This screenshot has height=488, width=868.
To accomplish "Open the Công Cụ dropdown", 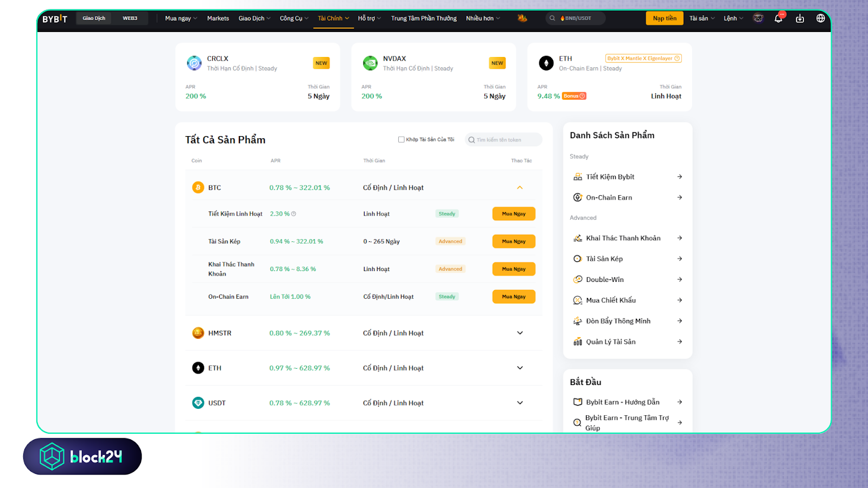I will (x=294, y=18).
